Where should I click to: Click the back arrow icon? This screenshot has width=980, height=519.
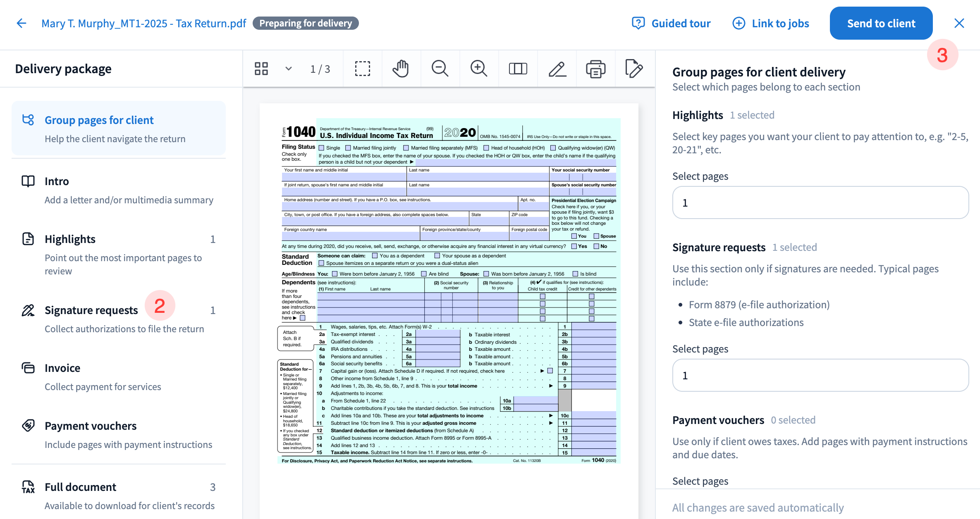(22, 23)
